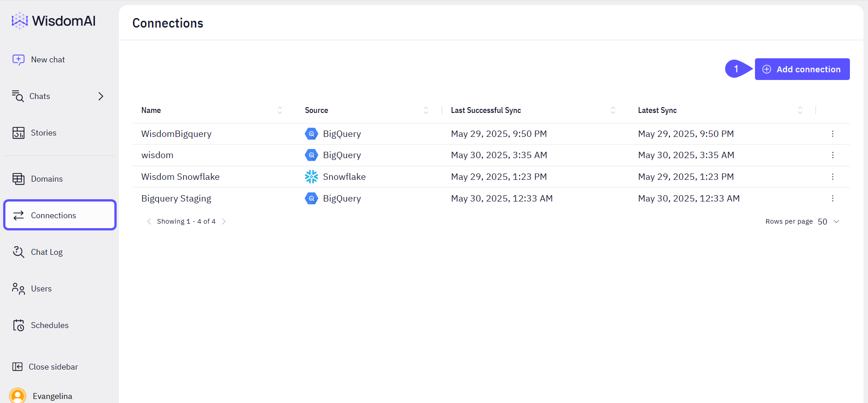
Task: Click last successful sync May 30, 2025, 3:35 AM
Action: click(x=499, y=155)
